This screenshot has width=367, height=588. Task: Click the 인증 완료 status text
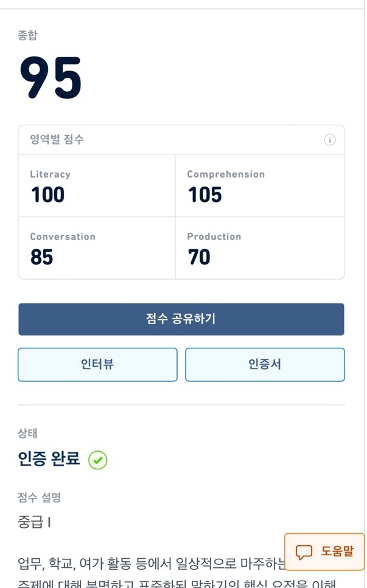[x=49, y=459]
